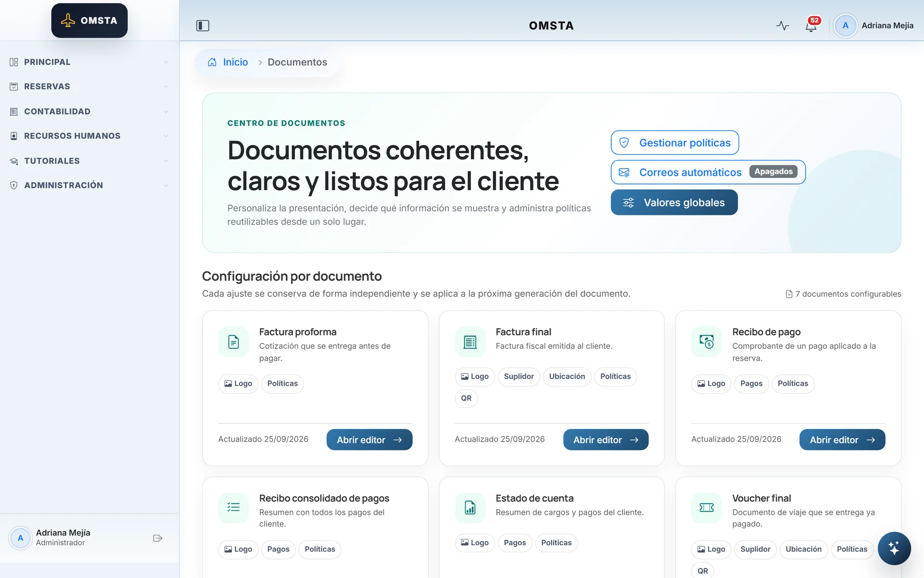924x578 pixels.
Task: Open Correos automáticos settings
Action: pyautogui.click(x=708, y=172)
